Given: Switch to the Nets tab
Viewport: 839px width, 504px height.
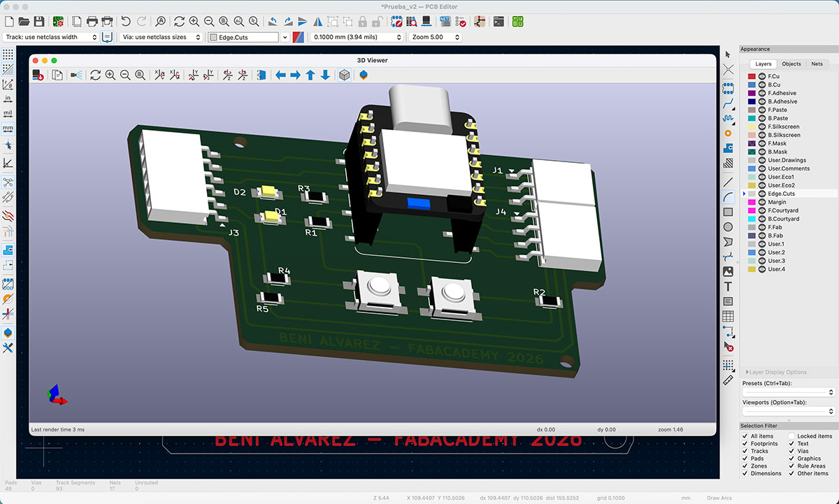Looking at the screenshot, I should [817, 64].
